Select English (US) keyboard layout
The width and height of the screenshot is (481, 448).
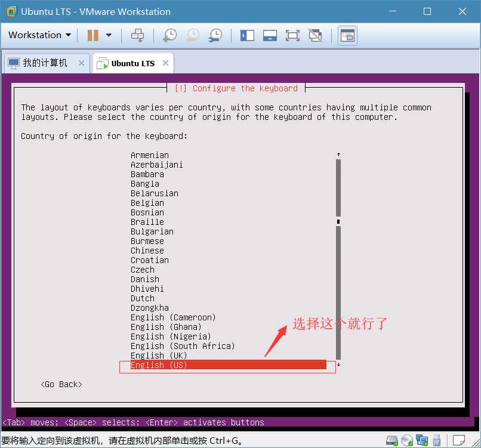click(159, 365)
